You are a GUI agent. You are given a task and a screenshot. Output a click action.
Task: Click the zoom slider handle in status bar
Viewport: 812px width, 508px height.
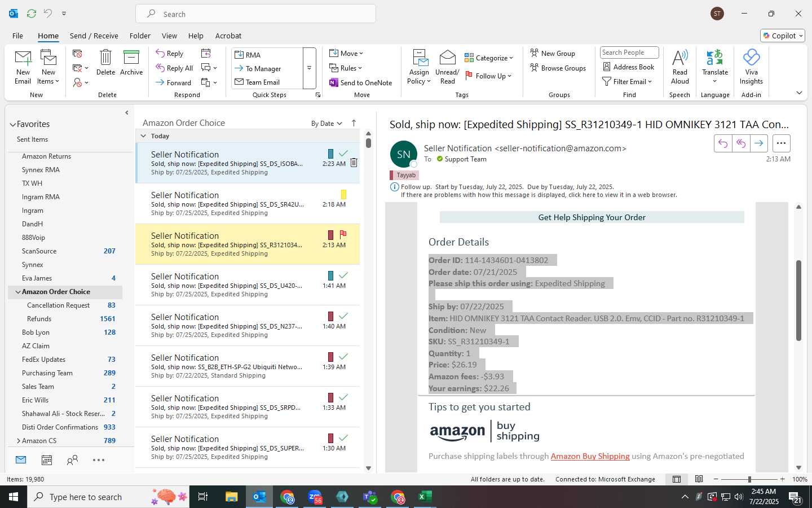point(749,479)
